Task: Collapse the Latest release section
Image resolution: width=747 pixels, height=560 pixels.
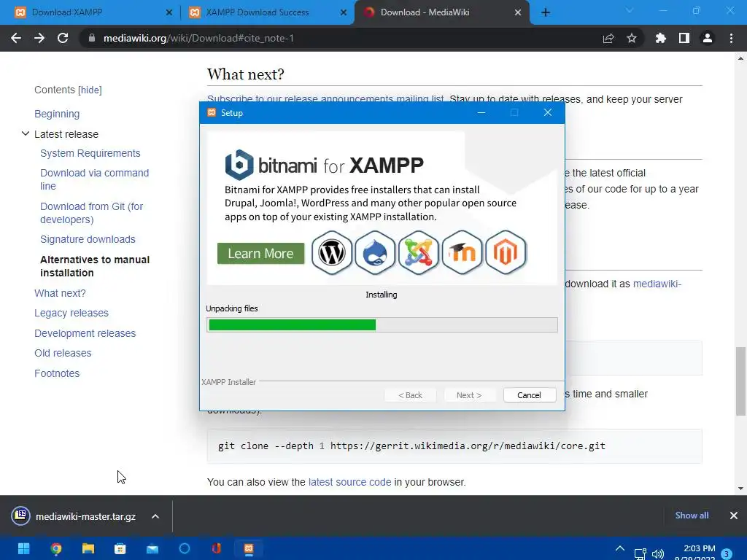Action: pos(26,134)
